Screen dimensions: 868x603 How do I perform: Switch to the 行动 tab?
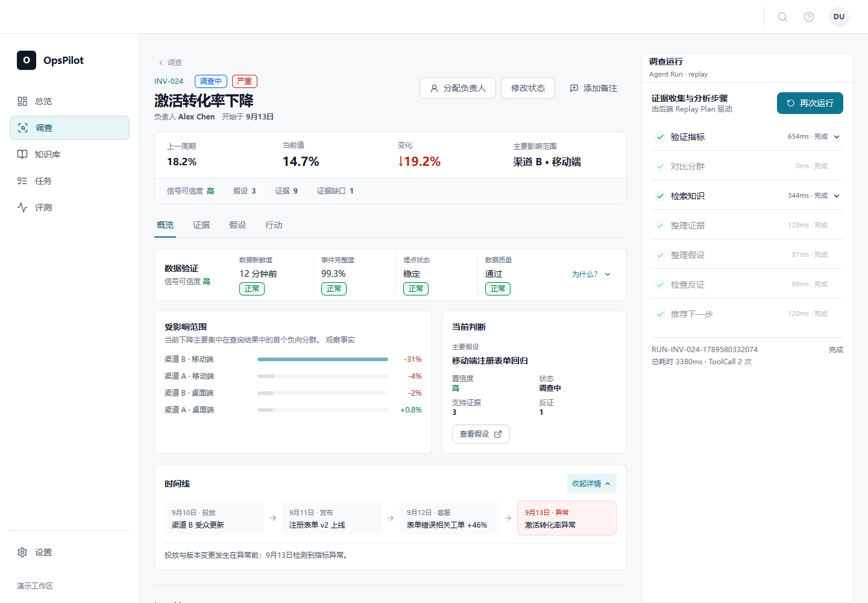[x=274, y=225]
